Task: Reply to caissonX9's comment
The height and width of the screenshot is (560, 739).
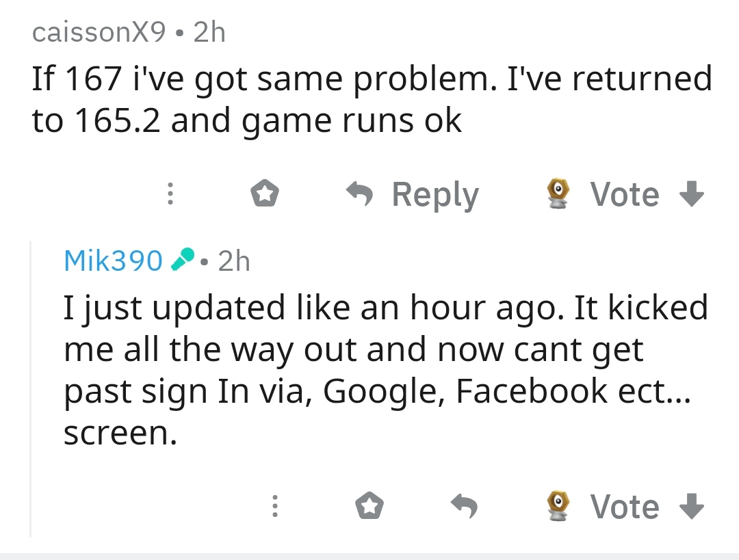Action: [x=413, y=195]
